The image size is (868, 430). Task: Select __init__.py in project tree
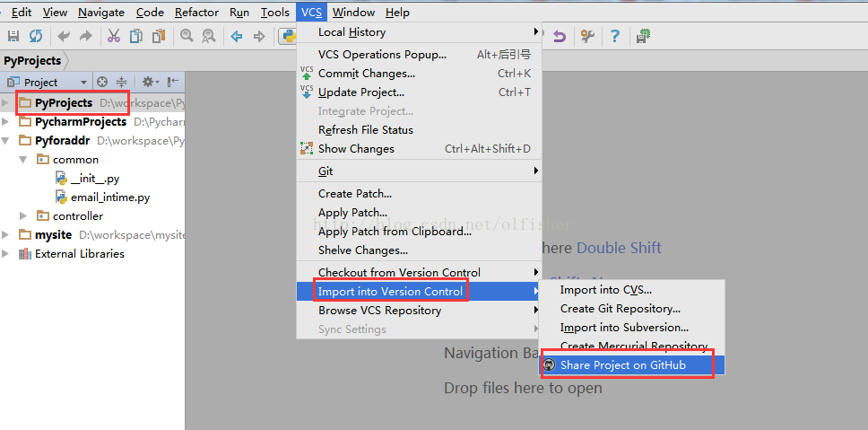click(x=95, y=179)
